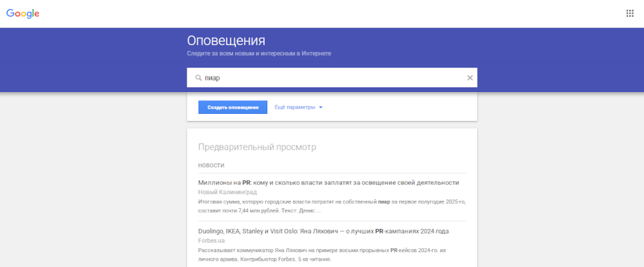The height and width of the screenshot is (267, 644).
Task: Click the Создать оповещение button
Action: point(233,107)
